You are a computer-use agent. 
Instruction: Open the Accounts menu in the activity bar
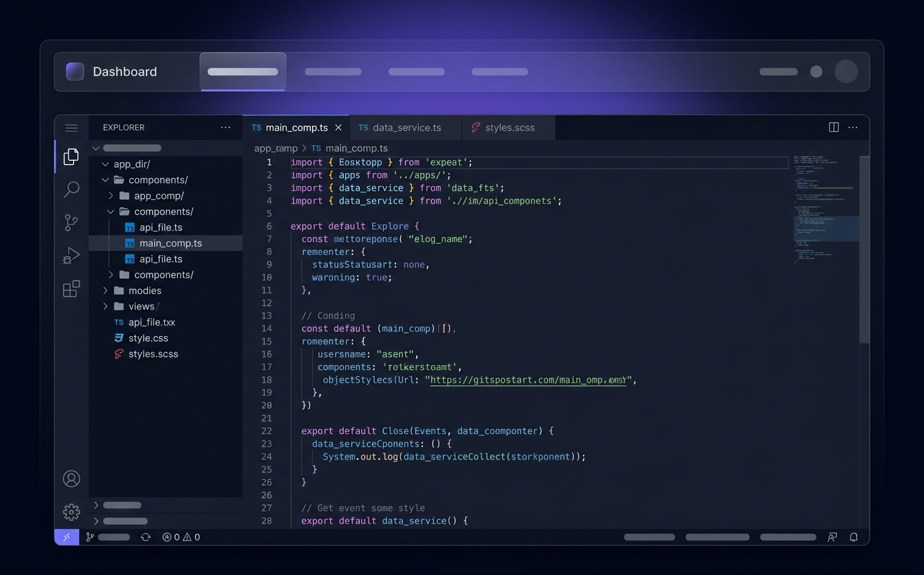[71, 478]
